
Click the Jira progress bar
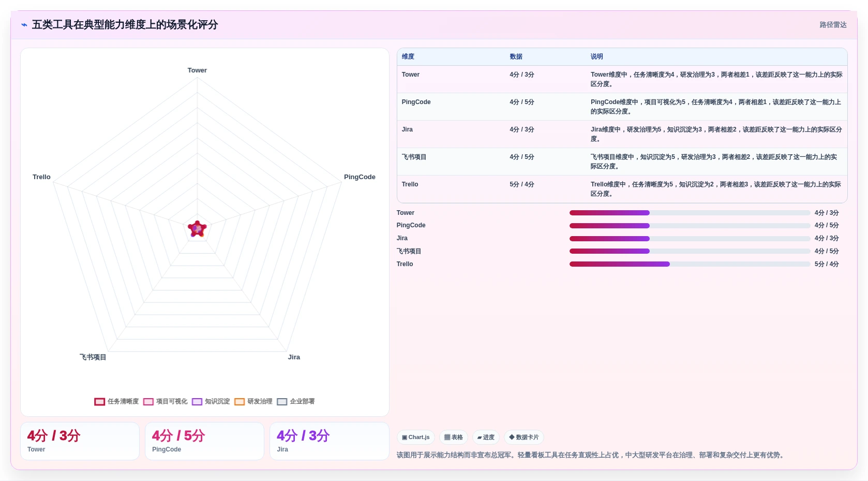(x=690, y=239)
